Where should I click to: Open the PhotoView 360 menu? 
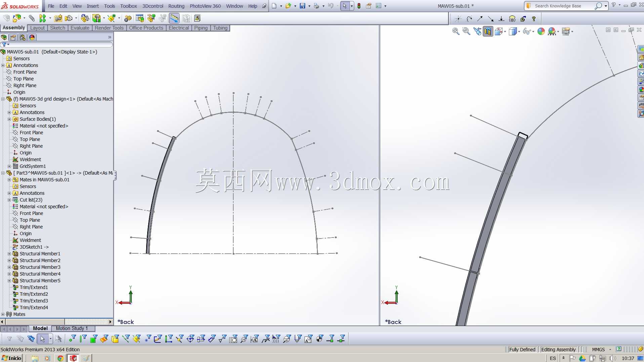205,6
